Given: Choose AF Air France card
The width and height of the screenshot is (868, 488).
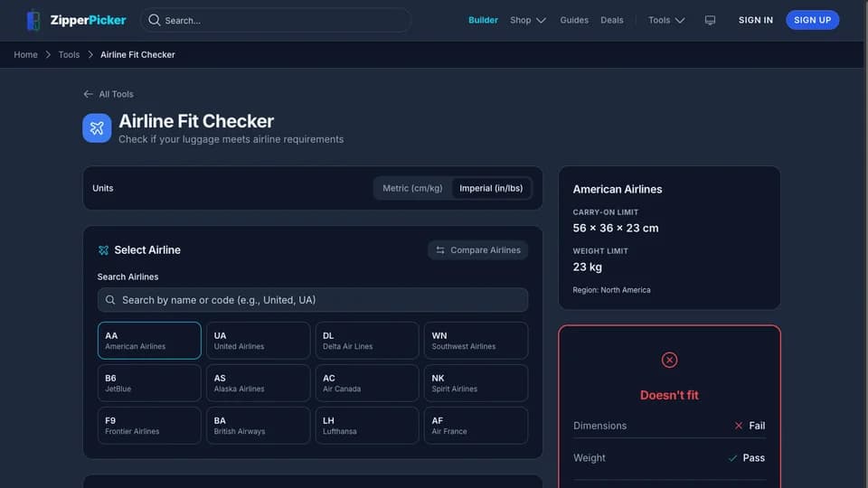Looking at the screenshot, I should (x=476, y=426).
